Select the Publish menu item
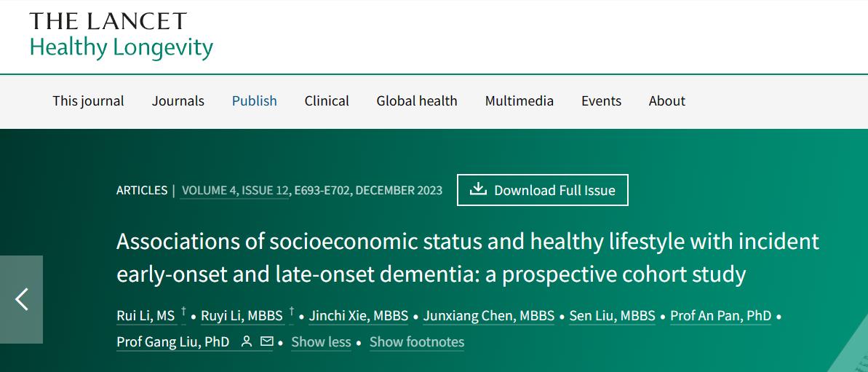 click(x=254, y=100)
